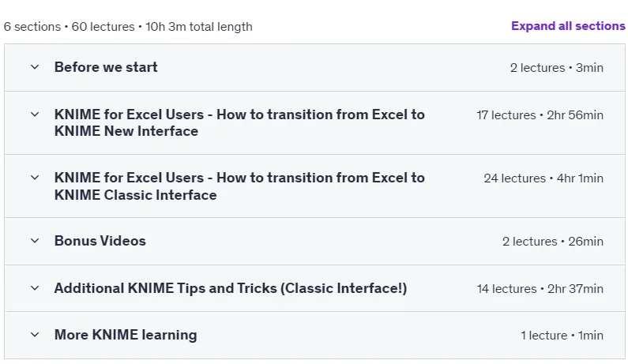This screenshot has width=628, height=364.
Task: Click the 6 sections course summary text
Action: (x=128, y=27)
